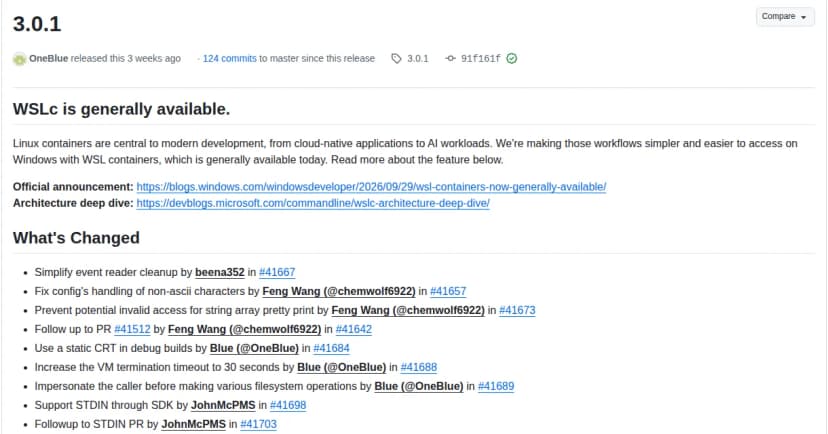Open Blue (@OneBlue) on static CRT line

pos(254,348)
